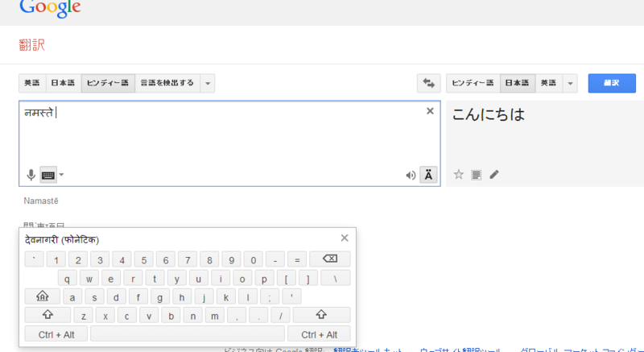Viewport: 644px width, 352px height.
Task: Click the right shift arrow key
Action: (x=321, y=315)
